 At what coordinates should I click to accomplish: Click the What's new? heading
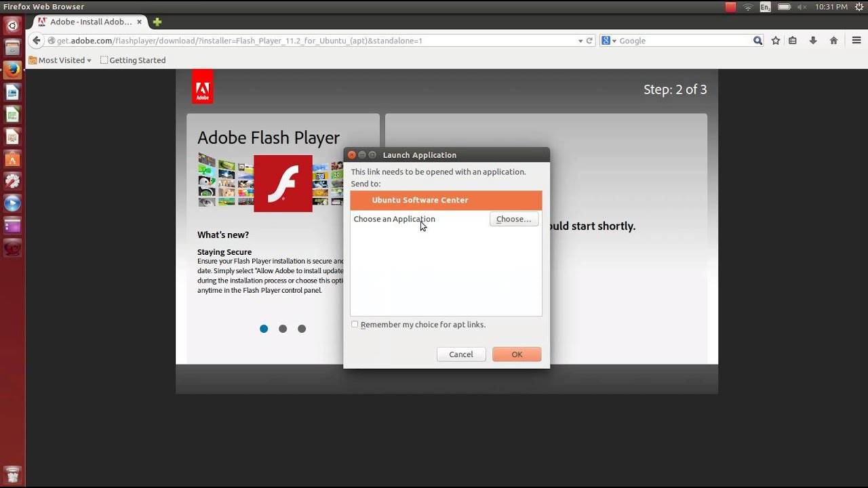pyautogui.click(x=223, y=235)
